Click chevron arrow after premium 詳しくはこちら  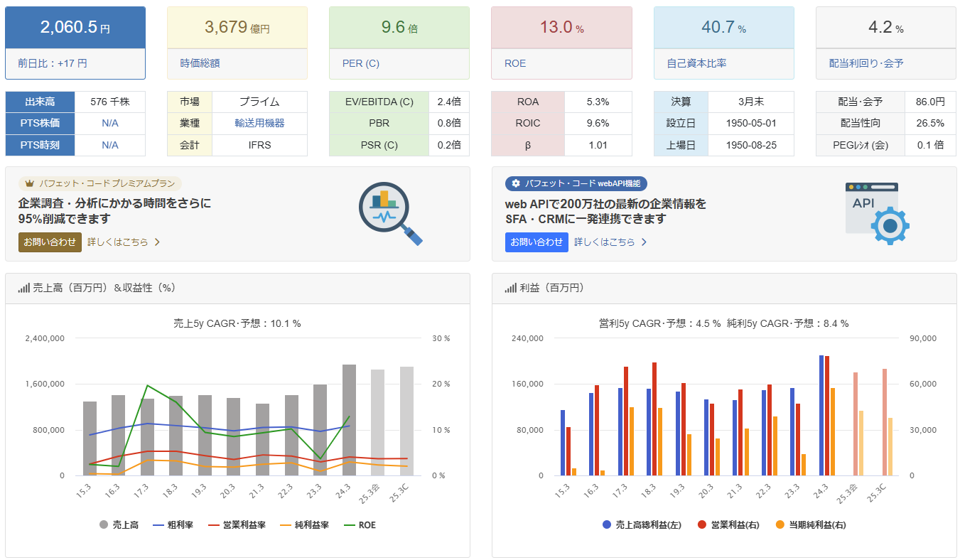point(157,242)
